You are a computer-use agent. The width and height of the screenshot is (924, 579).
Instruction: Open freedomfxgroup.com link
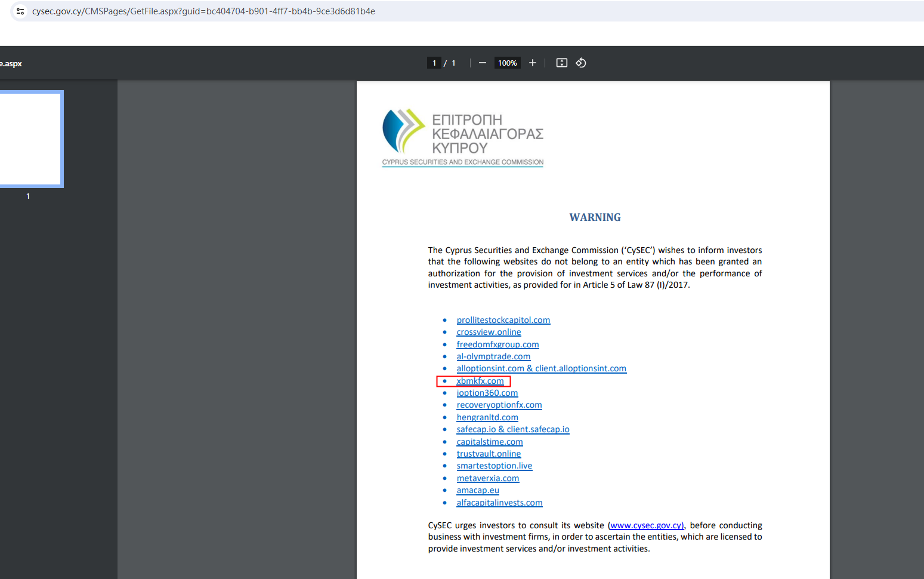click(x=497, y=344)
